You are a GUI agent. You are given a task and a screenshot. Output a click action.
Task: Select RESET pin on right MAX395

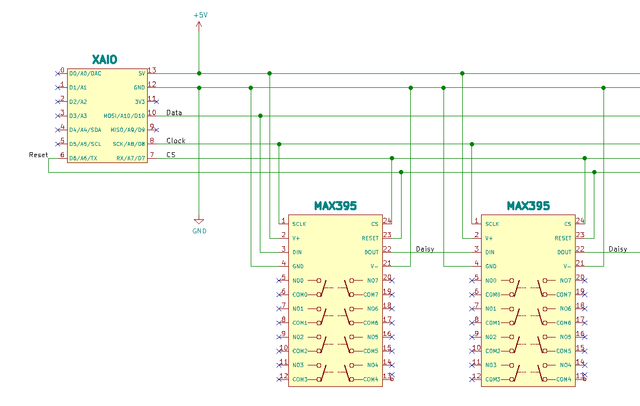[x=563, y=238]
